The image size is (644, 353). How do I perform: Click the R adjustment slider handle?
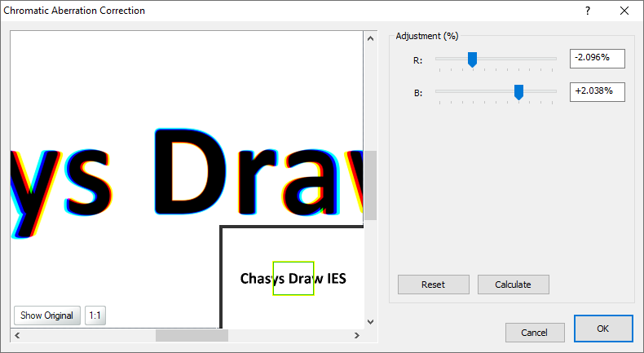point(471,59)
